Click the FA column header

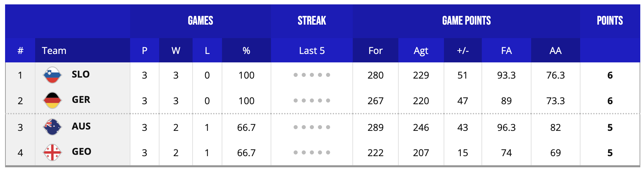pos(506,51)
